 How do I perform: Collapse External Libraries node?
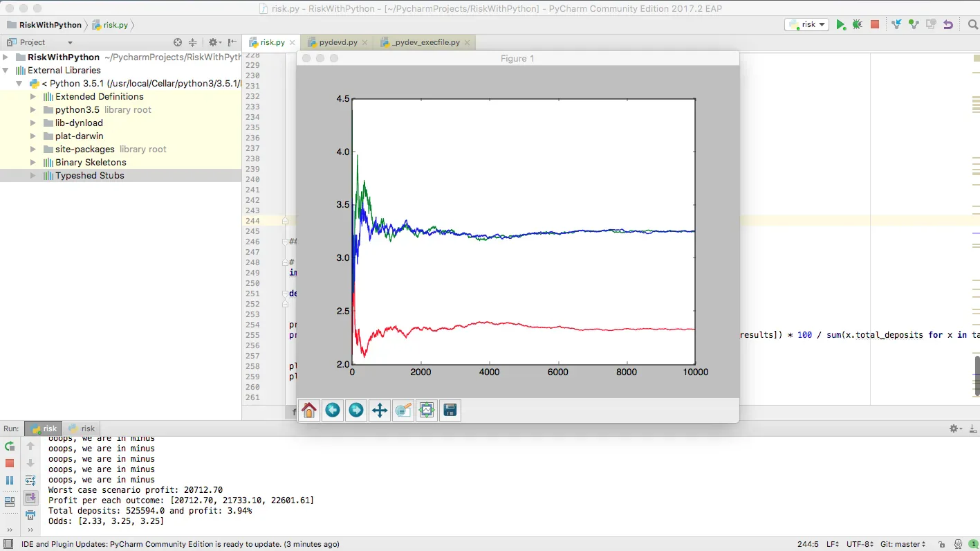coord(6,70)
